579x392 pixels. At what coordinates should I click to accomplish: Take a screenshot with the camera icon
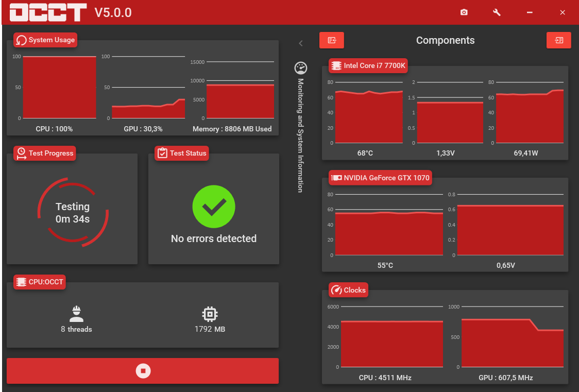coord(464,12)
